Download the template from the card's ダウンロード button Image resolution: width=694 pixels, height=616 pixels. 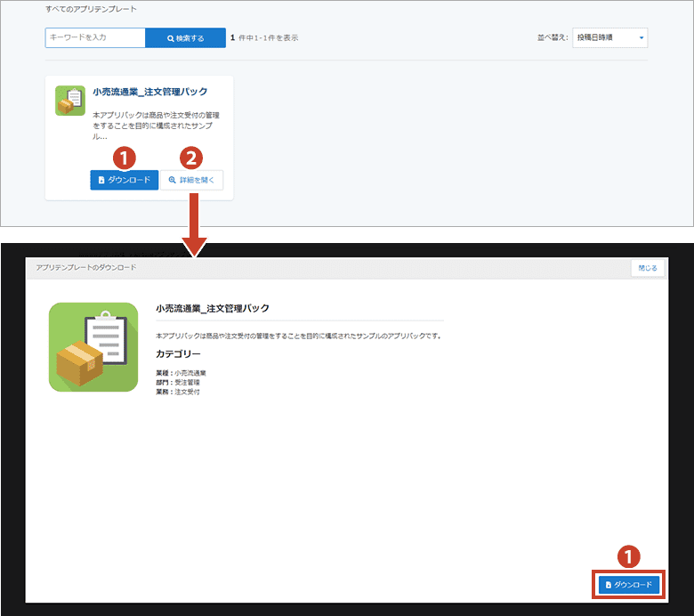[124, 180]
